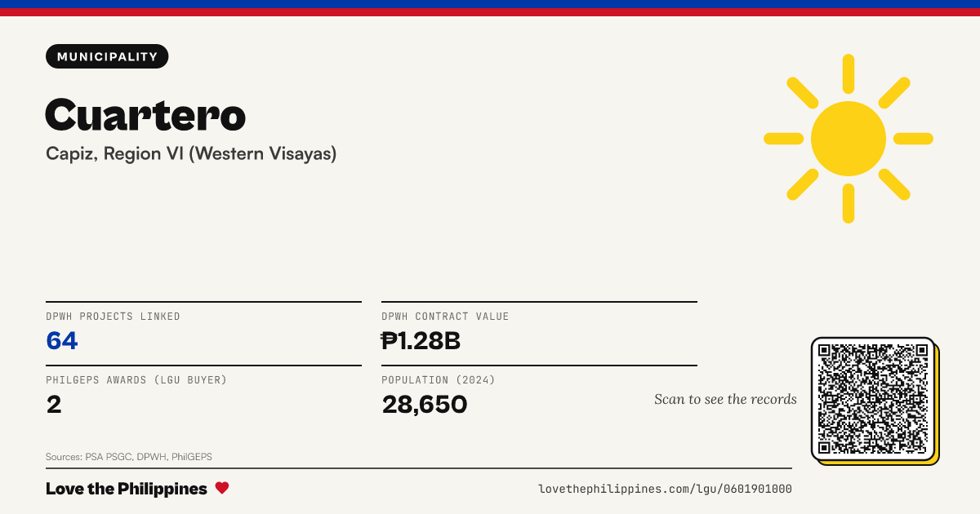Open the lovethephilippines.com/lgu URL
The image size is (980, 514).
tap(665, 489)
